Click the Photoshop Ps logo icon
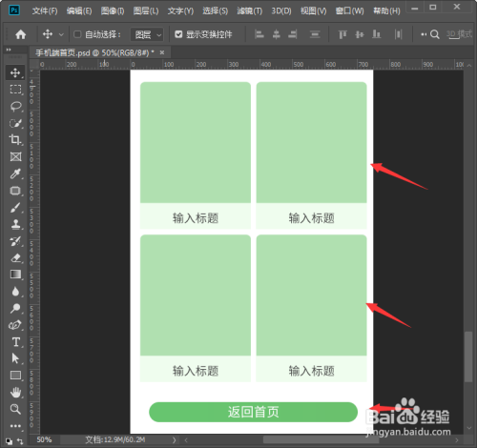Viewport: 477px width, 448px height. click(x=14, y=10)
